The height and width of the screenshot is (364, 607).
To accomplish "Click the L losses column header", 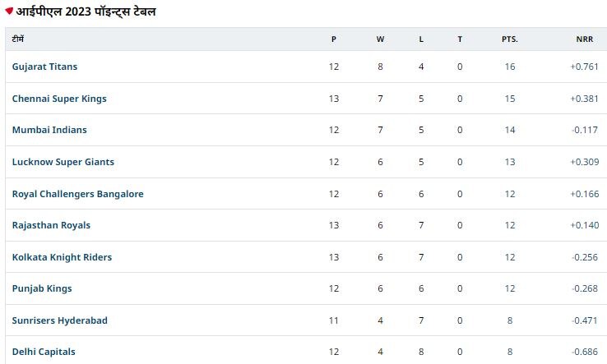I will pyautogui.click(x=421, y=39).
